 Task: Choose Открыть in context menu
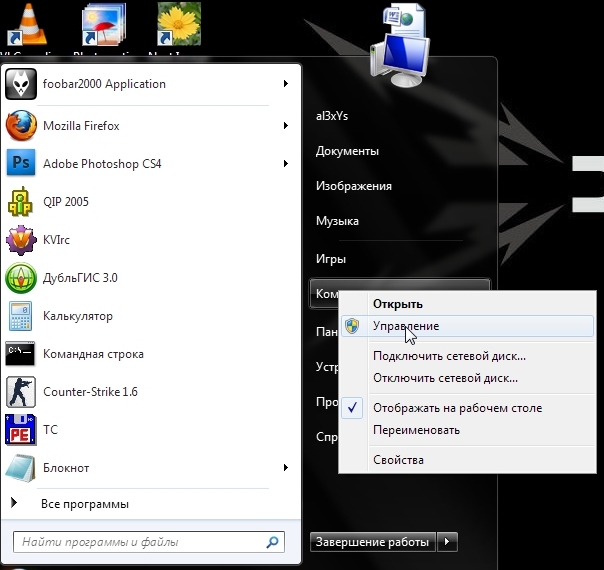tap(467, 304)
